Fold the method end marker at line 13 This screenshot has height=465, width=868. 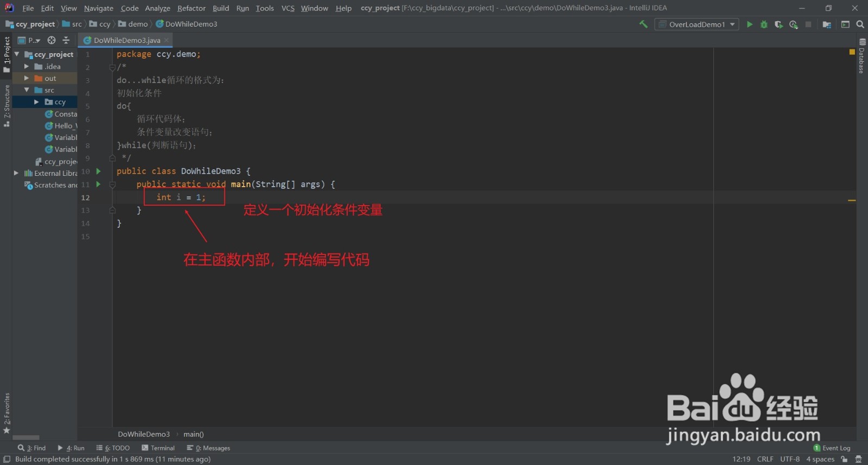[112, 211]
